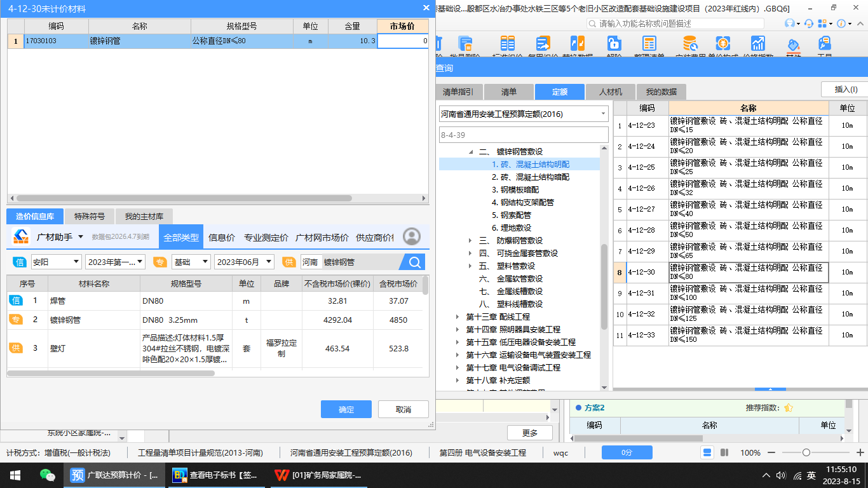
Task: Select the 专业测定价 tab
Action: (x=267, y=238)
